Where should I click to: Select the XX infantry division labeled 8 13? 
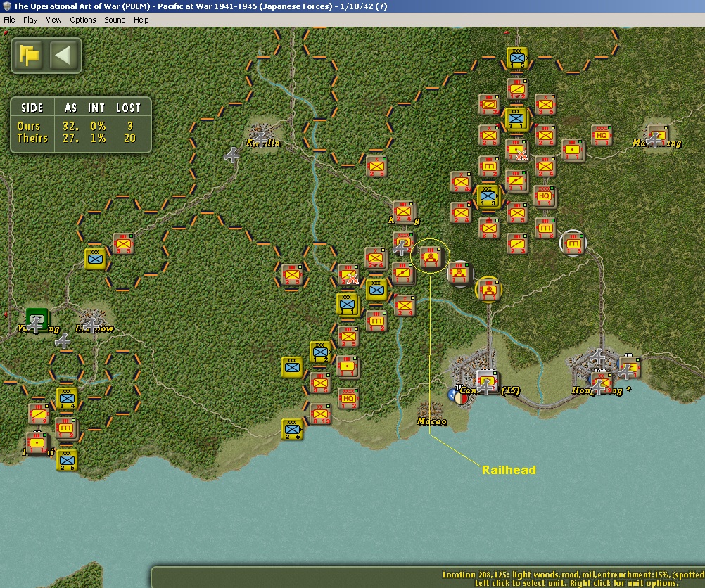pos(320,414)
